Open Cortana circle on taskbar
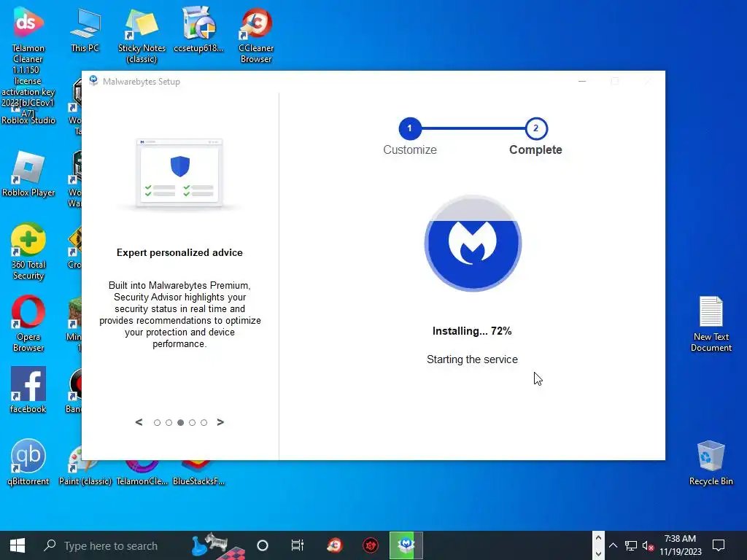 (263, 545)
